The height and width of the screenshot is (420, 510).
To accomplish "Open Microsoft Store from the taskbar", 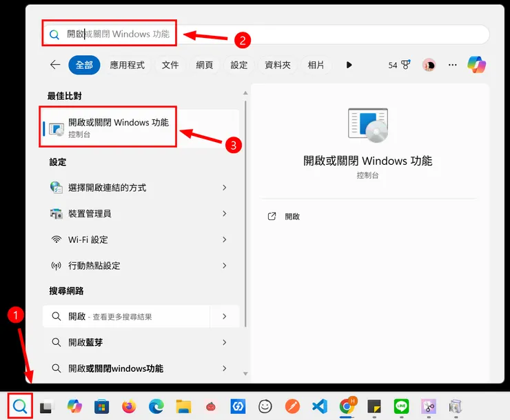I will 101,407.
